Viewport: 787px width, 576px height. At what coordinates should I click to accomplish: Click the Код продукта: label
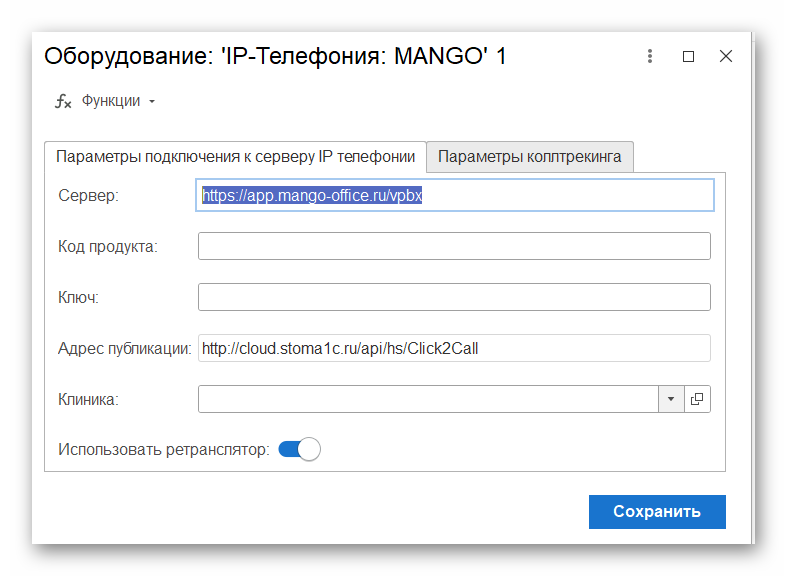tap(108, 246)
